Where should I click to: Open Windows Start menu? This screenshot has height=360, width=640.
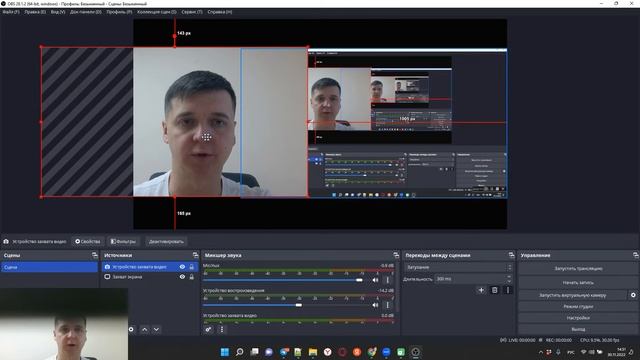click(224, 352)
